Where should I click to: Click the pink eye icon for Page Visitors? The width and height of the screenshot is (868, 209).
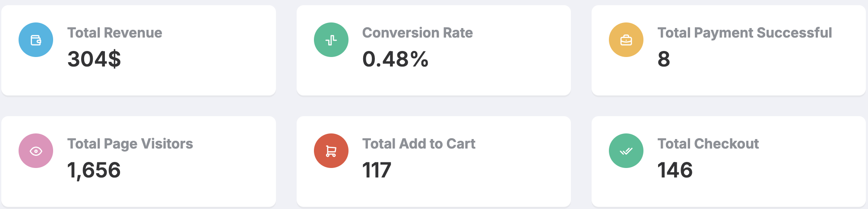tap(36, 151)
